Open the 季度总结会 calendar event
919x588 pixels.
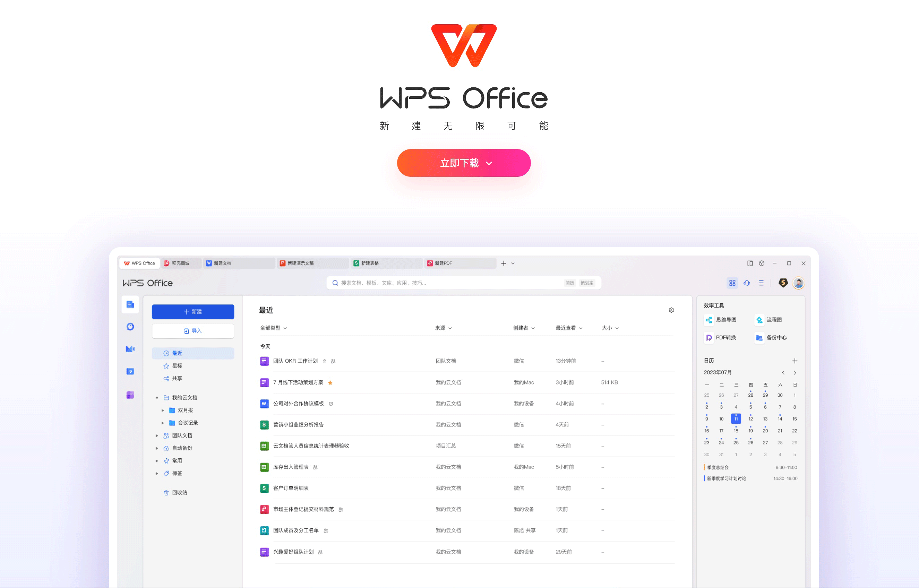(x=750, y=468)
